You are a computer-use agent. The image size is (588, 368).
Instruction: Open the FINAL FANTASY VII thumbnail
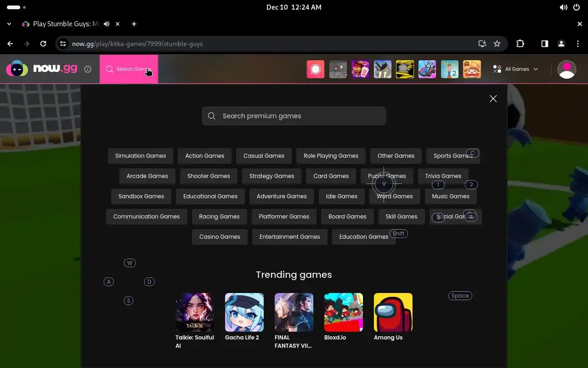tap(294, 312)
